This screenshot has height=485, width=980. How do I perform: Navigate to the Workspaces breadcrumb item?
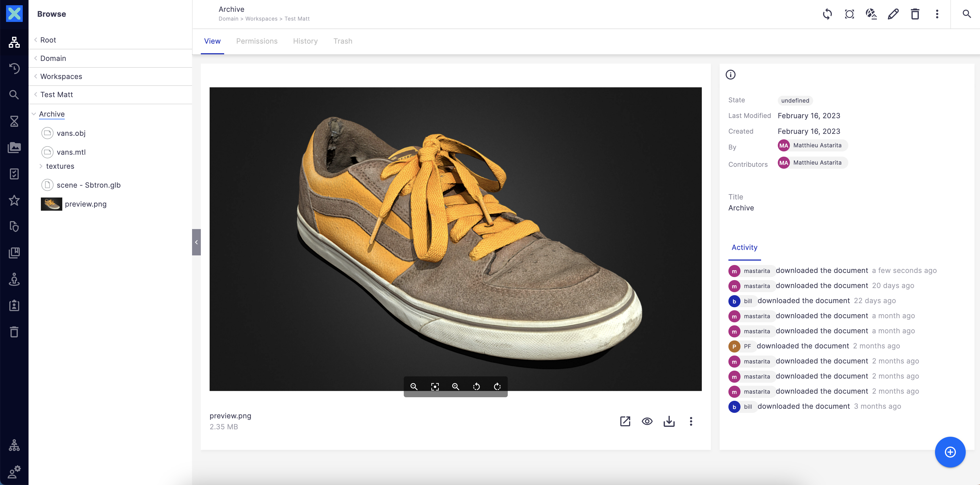coord(261,19)
